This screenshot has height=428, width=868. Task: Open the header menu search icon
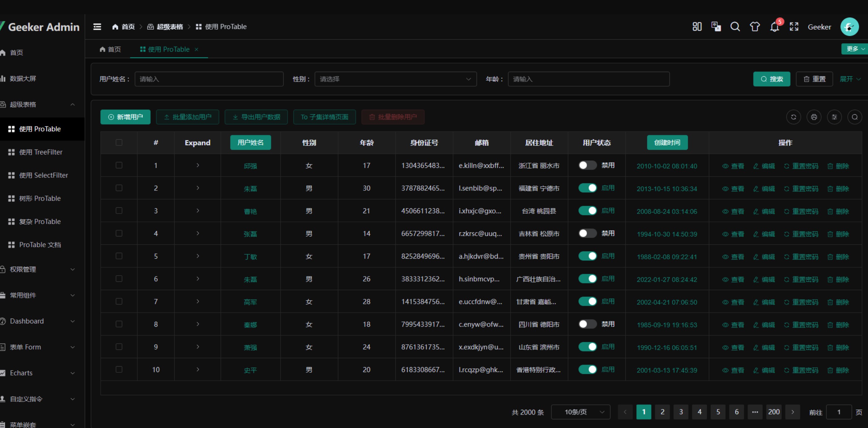(x=735, y=27)
